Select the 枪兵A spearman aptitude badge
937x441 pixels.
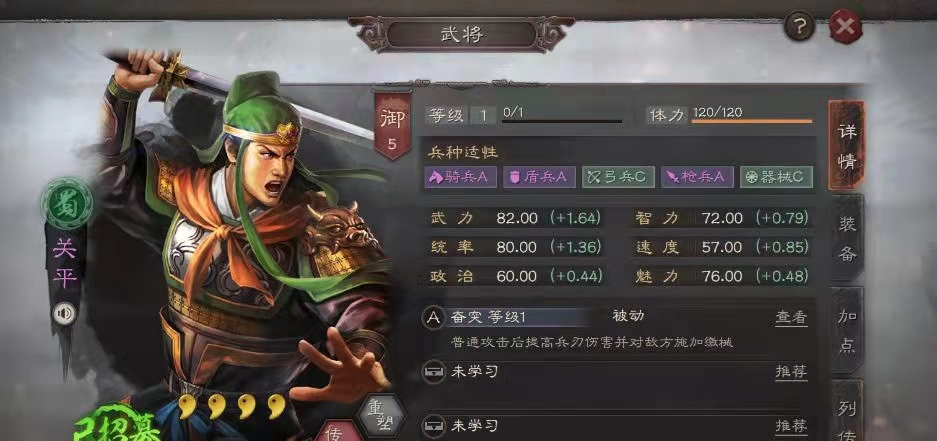697,177
